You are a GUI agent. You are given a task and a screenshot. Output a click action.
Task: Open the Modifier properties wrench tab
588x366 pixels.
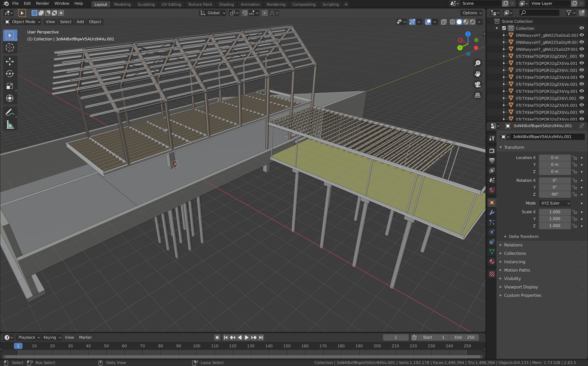(x=492, y=213)
